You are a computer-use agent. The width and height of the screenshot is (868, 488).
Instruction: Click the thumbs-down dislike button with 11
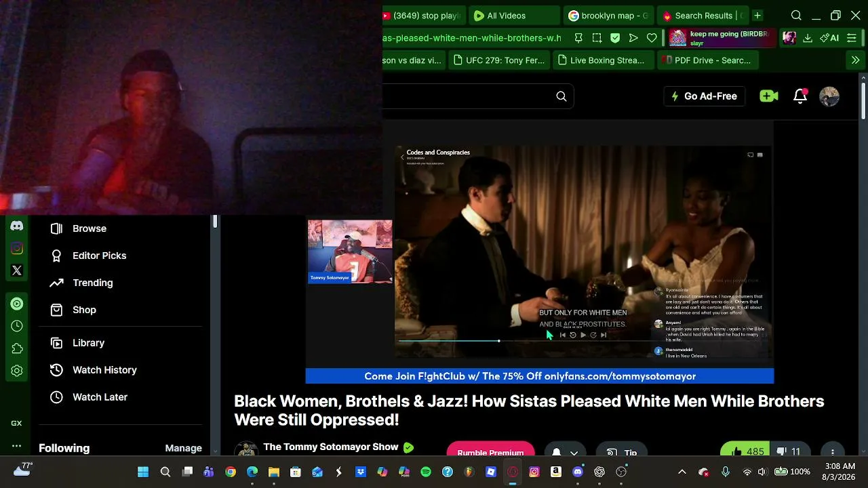(789, 452)
